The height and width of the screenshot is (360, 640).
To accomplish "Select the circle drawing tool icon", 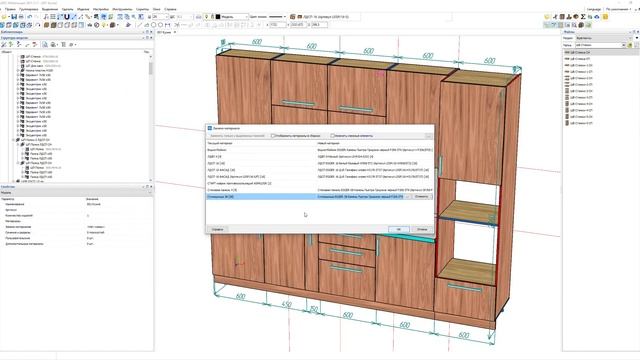I will [153, 25].
